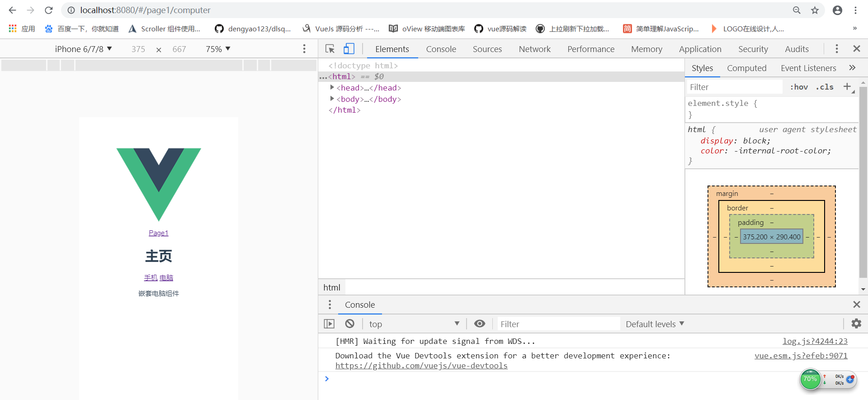
Task: Open LOGO在线设计 bookmark
Action: point(747,29)
